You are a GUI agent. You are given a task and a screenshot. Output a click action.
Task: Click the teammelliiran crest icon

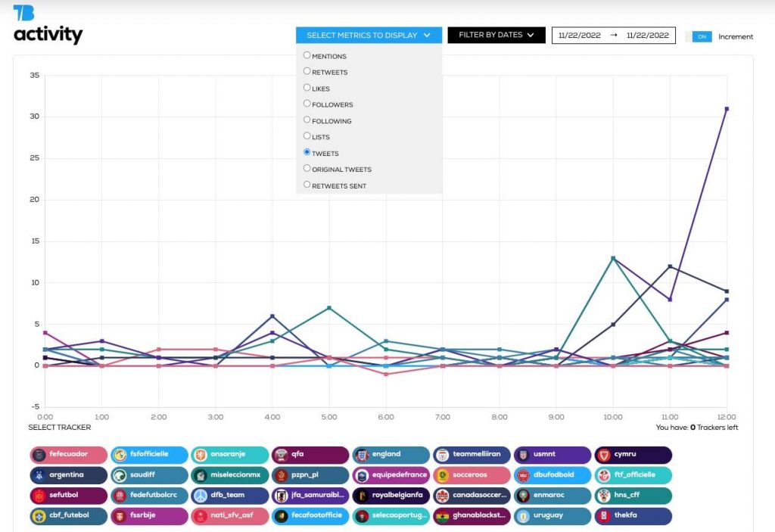443,455
